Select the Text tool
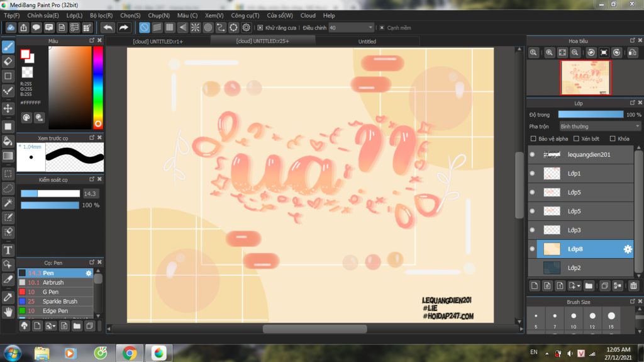The height and width of the screenshot is (362, 644). [8, 250]
